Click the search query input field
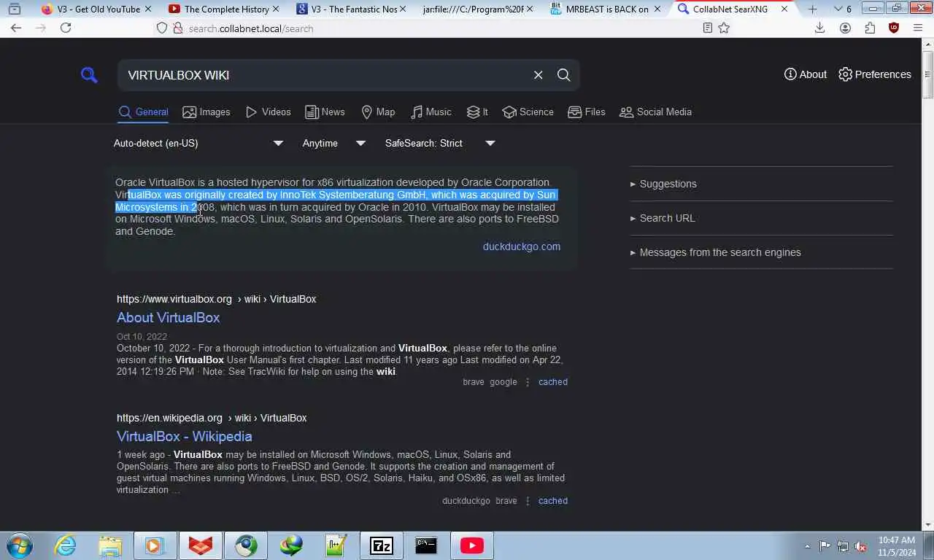This screenshot has height=560, width=934. [x=325, y=75]
